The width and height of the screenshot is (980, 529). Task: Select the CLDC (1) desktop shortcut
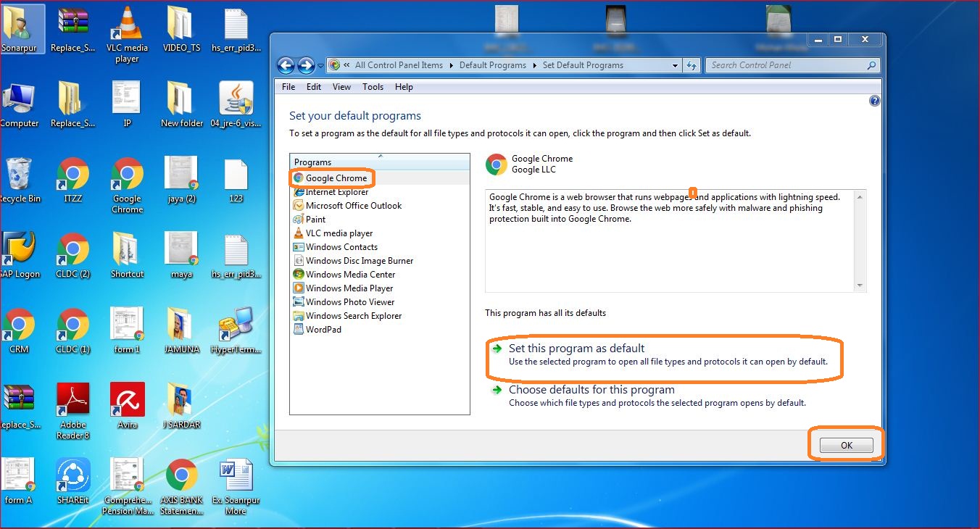(x=73, y=330)
